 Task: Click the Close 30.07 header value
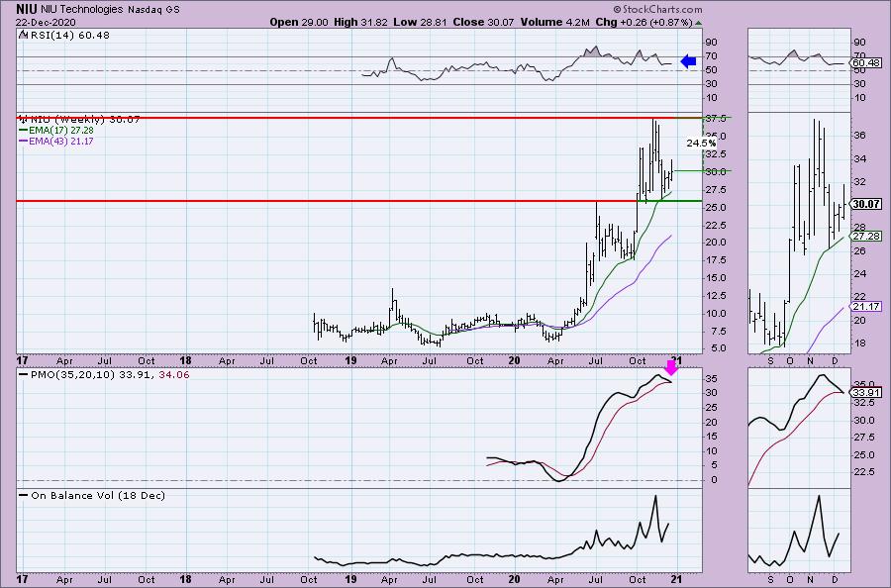[x=483, y=22]
